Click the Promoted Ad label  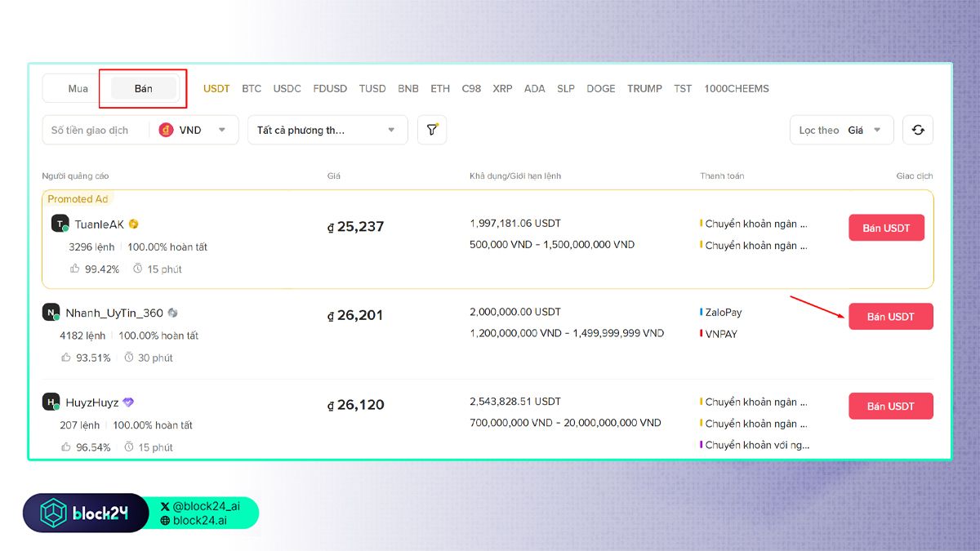(x=78, y=199)
